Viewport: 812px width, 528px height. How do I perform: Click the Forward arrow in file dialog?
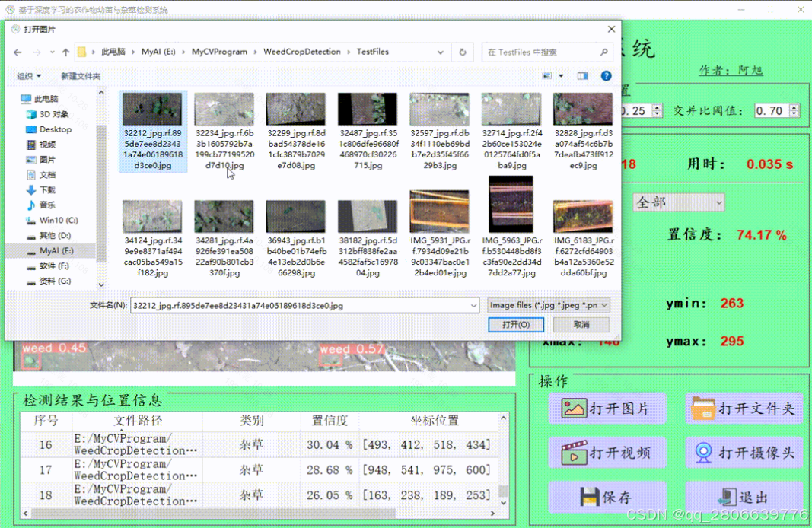point(37,52)
